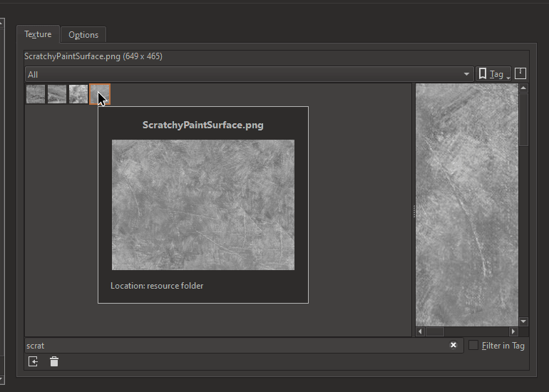Click the preview vertical scrollbar handle
This screenshot has height=392, width=549.
(523, 120)
